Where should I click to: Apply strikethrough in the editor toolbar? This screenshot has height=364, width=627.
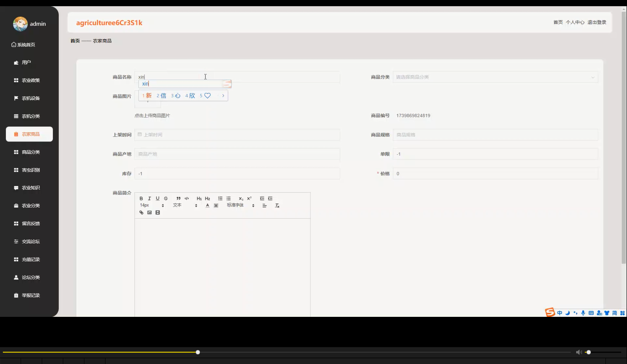[166, 199]
